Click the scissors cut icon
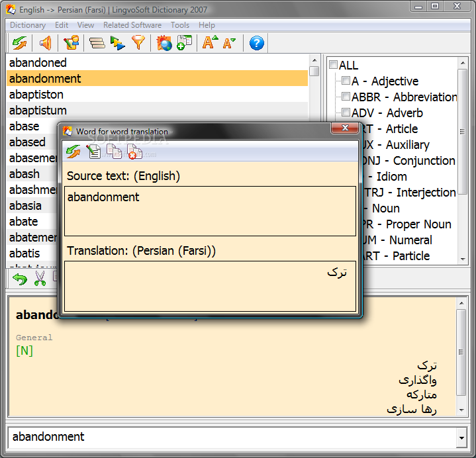The image size is (476, 458). (x=40, y=279)
